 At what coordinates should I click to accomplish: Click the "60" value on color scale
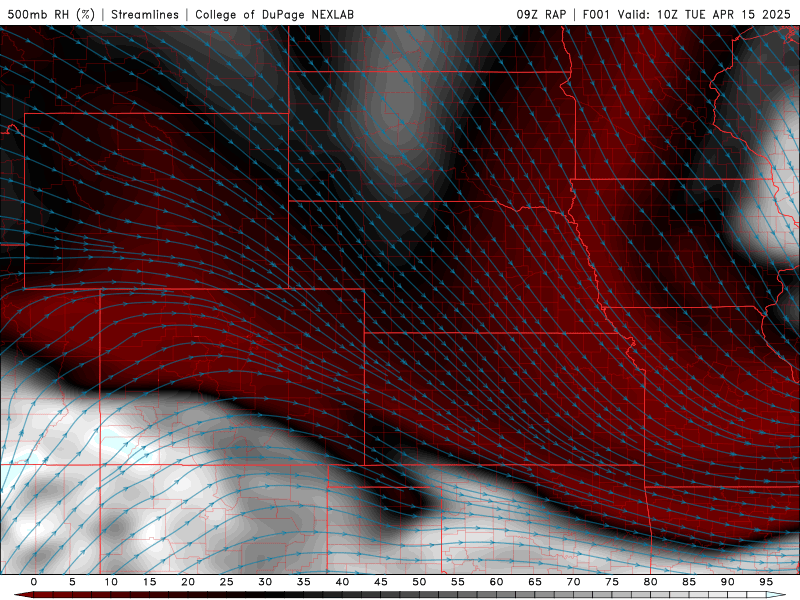(x=496, y=582)
